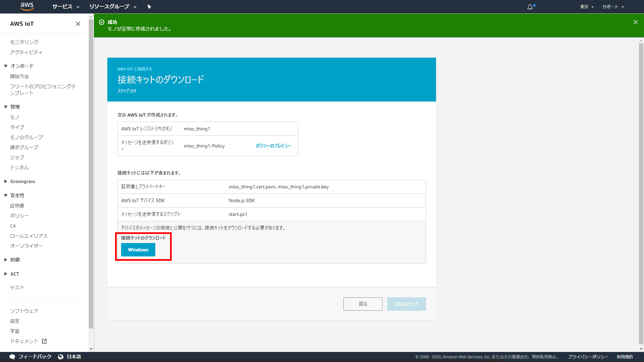
Task: Open テスト in the sidebar
Action: point(17,287)
